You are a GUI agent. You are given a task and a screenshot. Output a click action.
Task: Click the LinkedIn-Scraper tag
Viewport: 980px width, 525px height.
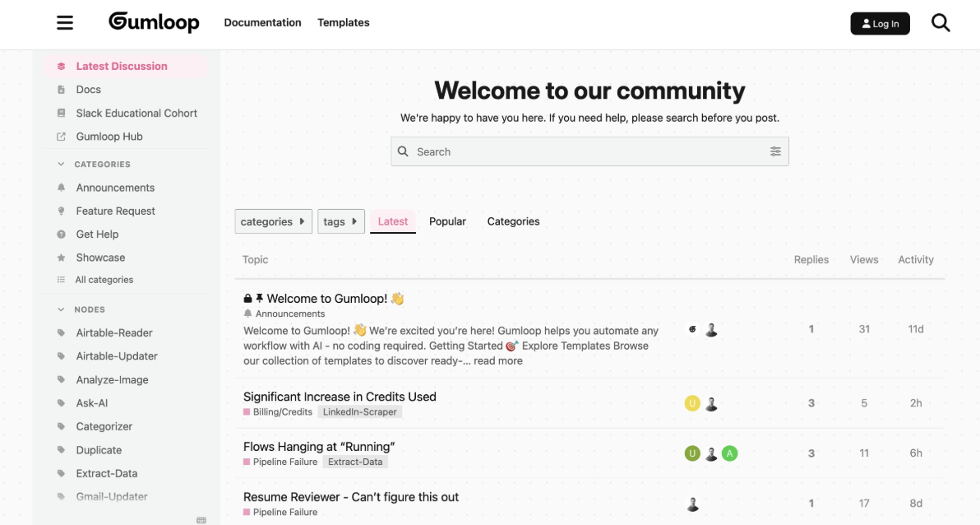coord(360,411)
